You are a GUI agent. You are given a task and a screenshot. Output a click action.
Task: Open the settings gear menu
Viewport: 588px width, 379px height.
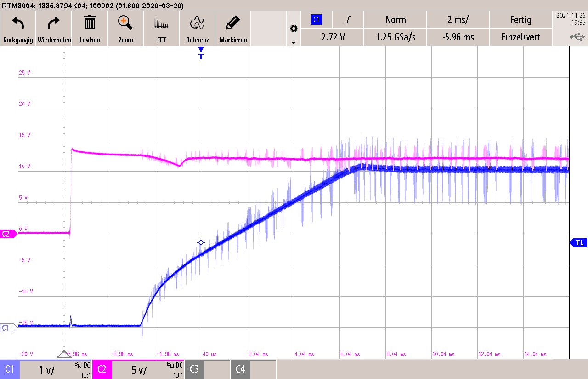click(x=294, y=29)
